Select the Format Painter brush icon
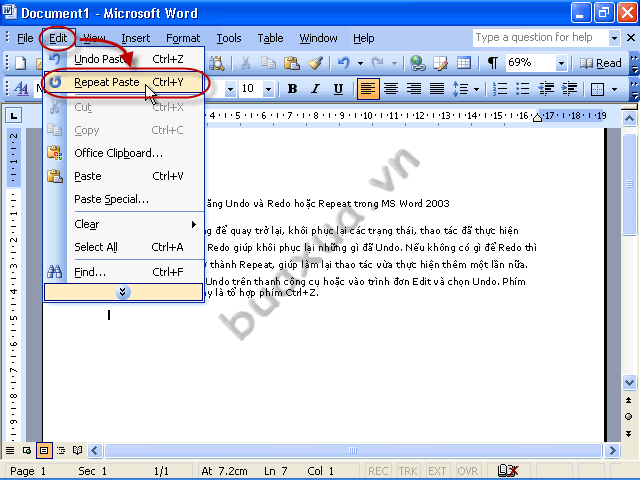640x480 pixels. [315, 63]
